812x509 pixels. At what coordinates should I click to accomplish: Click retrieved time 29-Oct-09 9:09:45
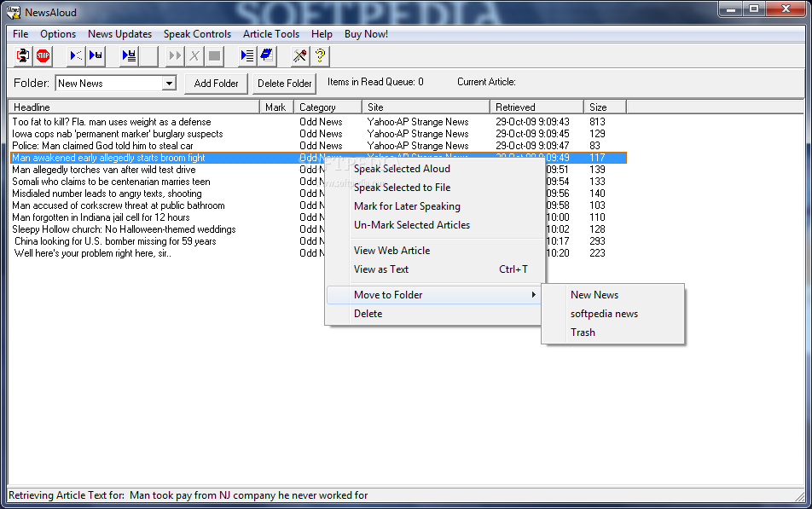[x=532, y=134]
